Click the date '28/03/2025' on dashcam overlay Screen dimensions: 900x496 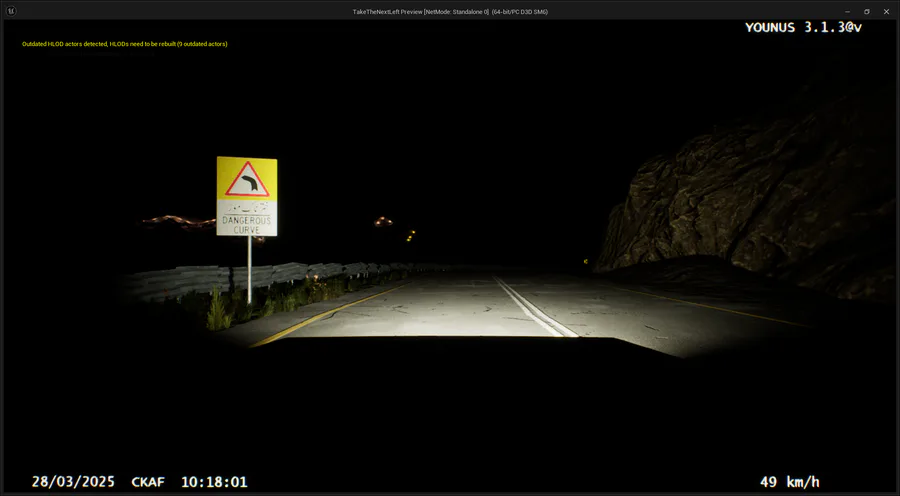73,482
